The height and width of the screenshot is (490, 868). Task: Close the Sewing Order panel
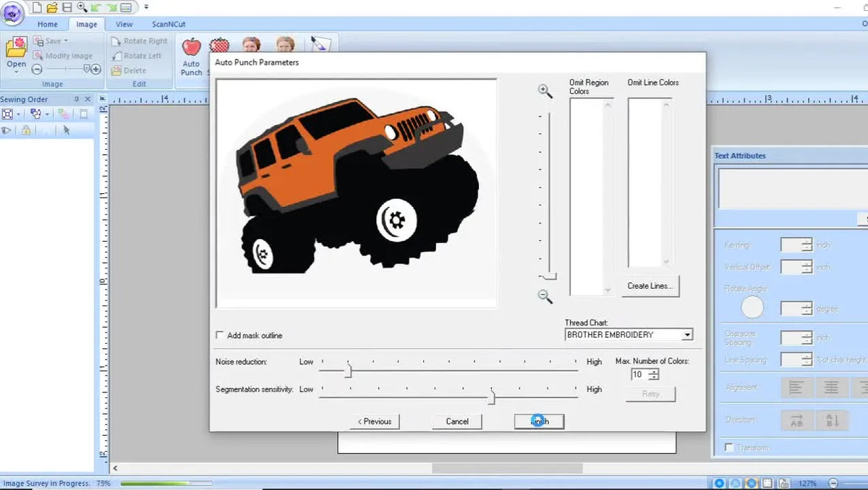tap(88, 99)
